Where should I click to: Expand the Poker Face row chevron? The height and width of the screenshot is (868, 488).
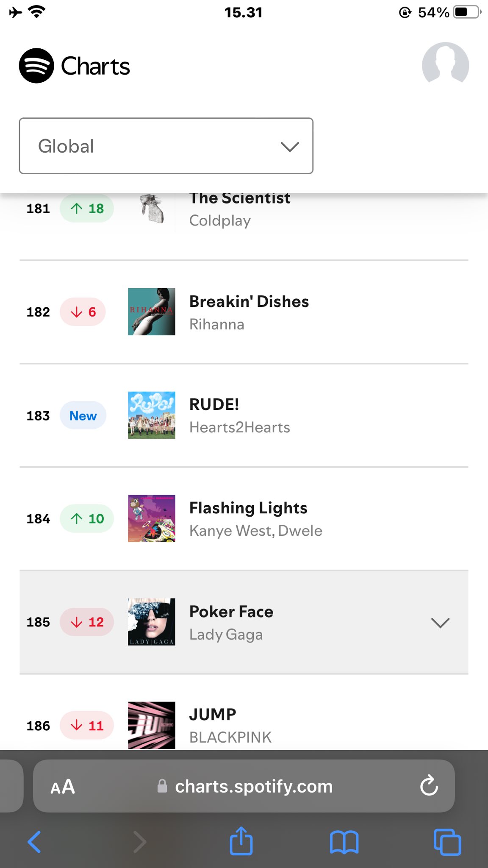point(440,623)
